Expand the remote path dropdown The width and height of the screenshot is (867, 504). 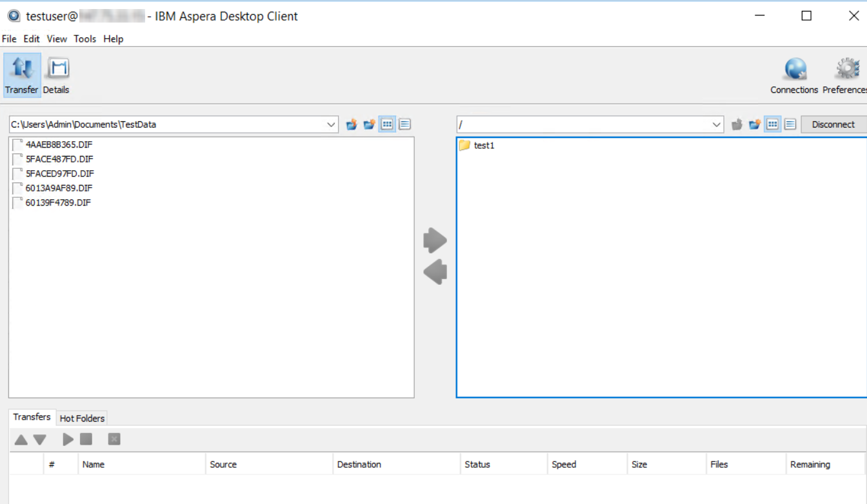point(717,124)
